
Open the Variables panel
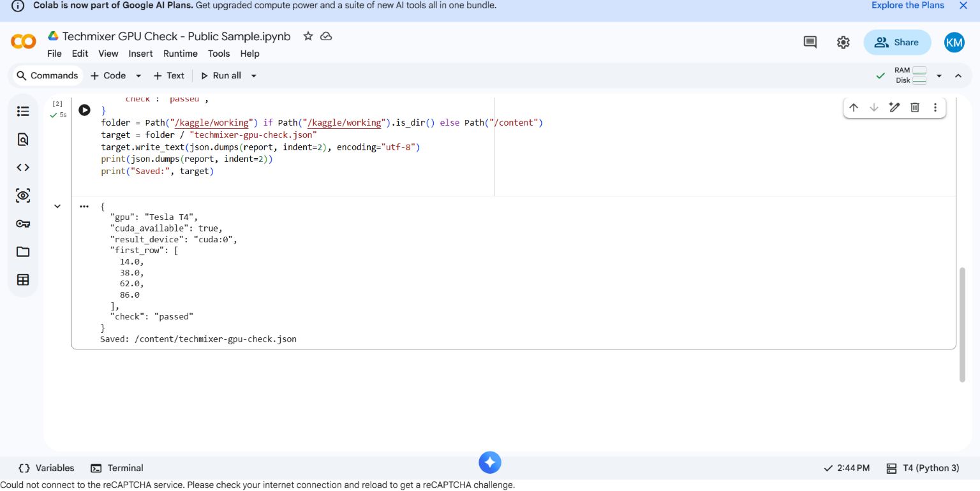tap(47, 468)
